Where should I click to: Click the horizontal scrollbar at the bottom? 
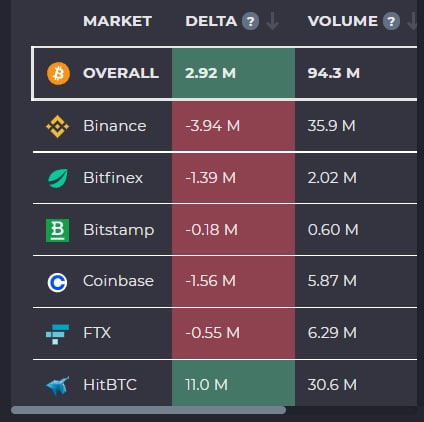(148, 410)
